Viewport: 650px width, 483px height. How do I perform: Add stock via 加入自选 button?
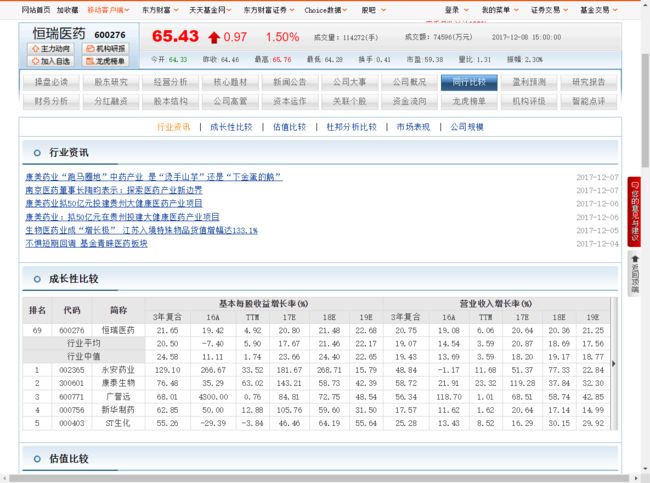(x=51, y=61)
